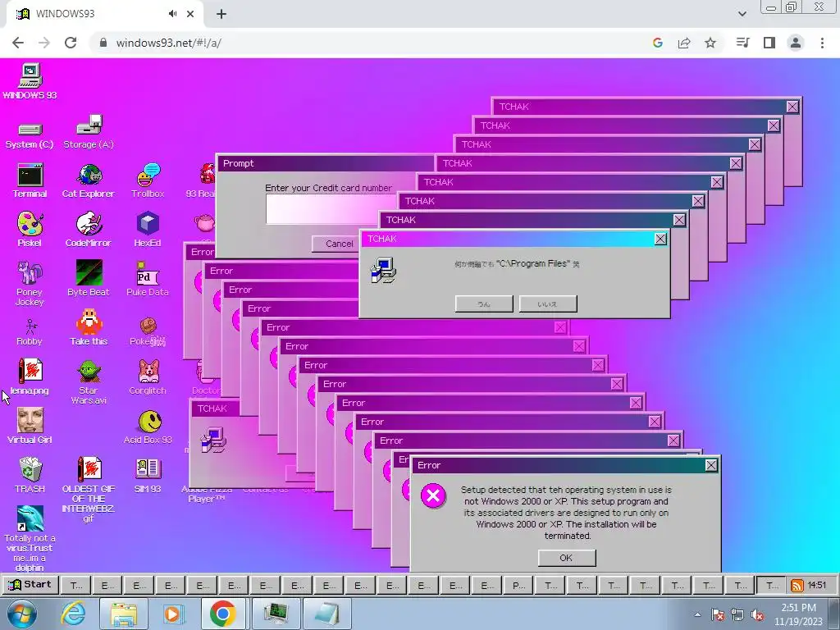Select the WINDOWS93 browser tab
840x630 pixels.
[x=104, y=14]
